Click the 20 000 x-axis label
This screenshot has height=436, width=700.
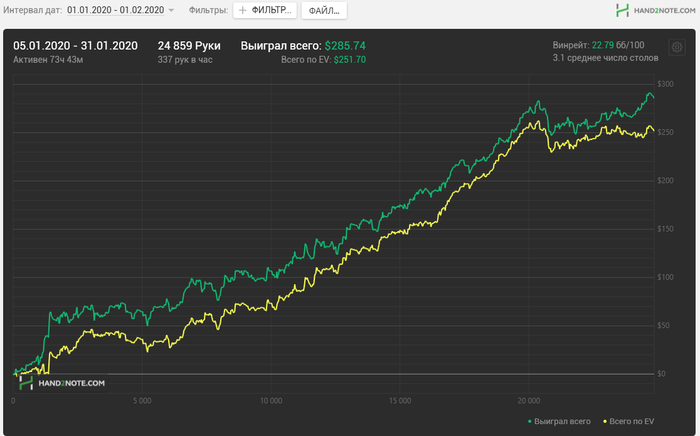(x=529, y=401)
